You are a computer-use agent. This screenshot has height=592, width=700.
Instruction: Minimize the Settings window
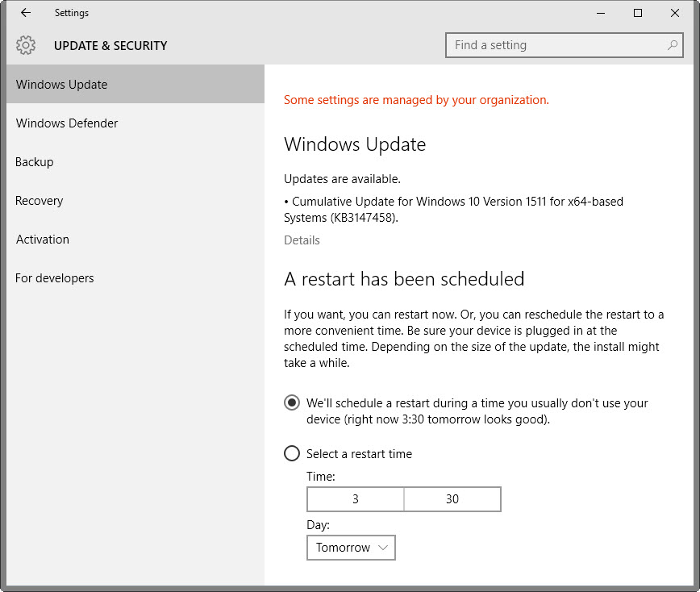(x=601, y=13)
